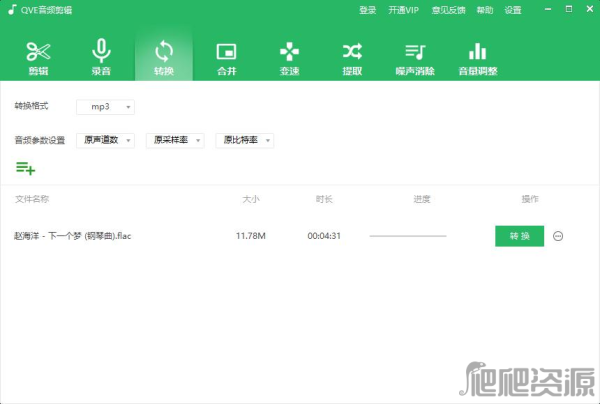The image size is (600, 404).
Task: Expand the 原比特率 bitrate dropdown
Action: (x=245, y=140)
